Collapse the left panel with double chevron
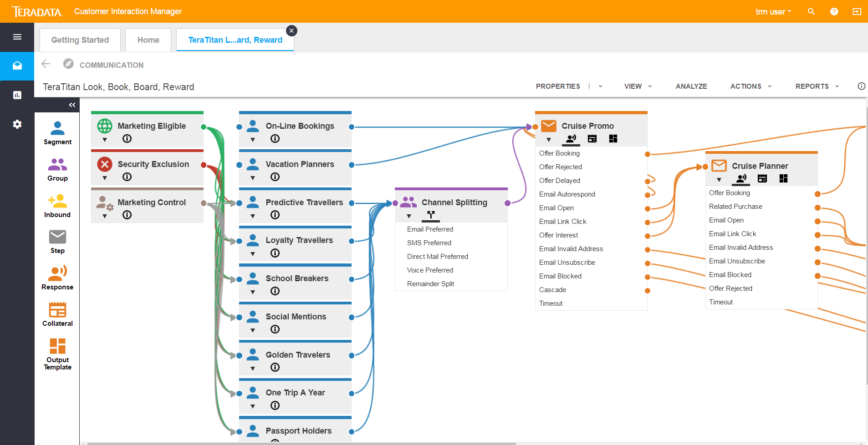The height and width of the screenshot is (445, 868). tap(71, 105)
